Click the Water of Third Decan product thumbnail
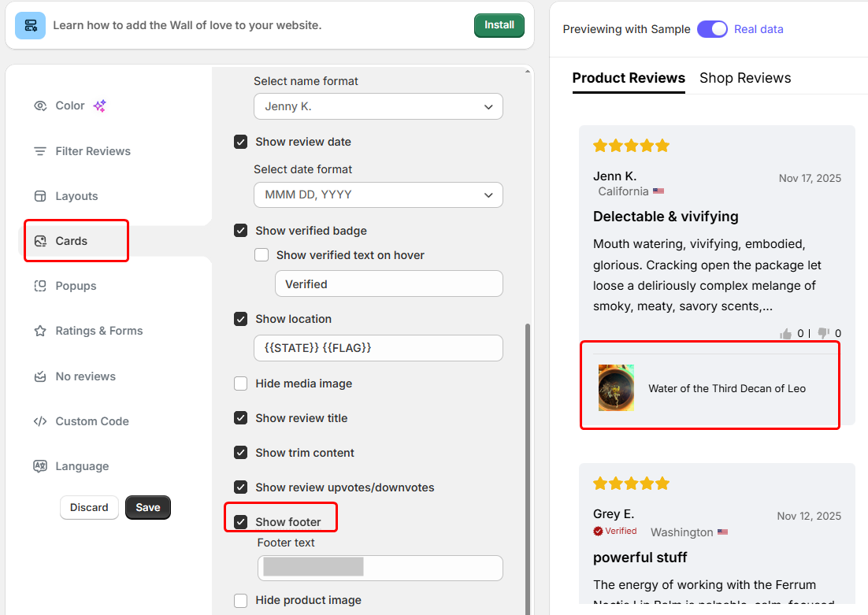The height and width of the screenshot is (615, 868). coord(616,388)
